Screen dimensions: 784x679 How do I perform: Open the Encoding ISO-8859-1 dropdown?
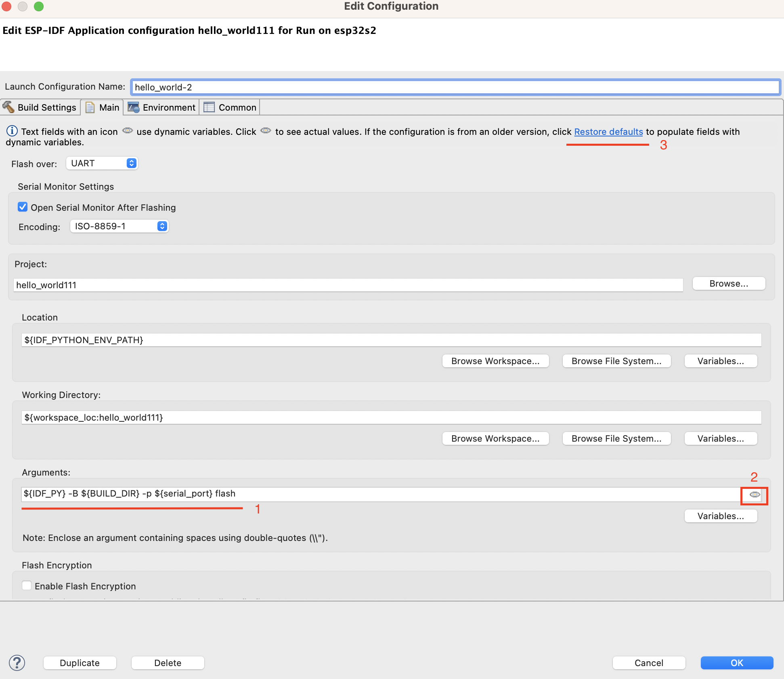(x=119, y=226)
